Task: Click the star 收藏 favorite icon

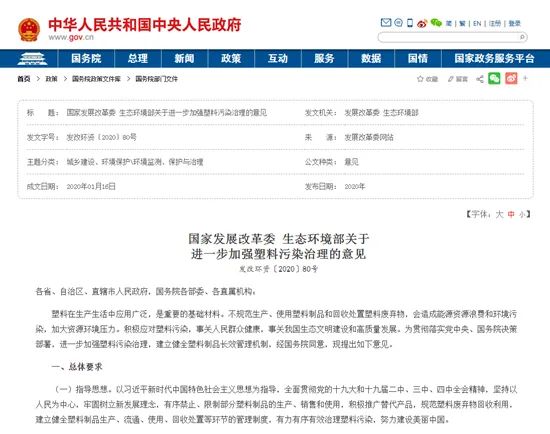Action: (420, 79)
